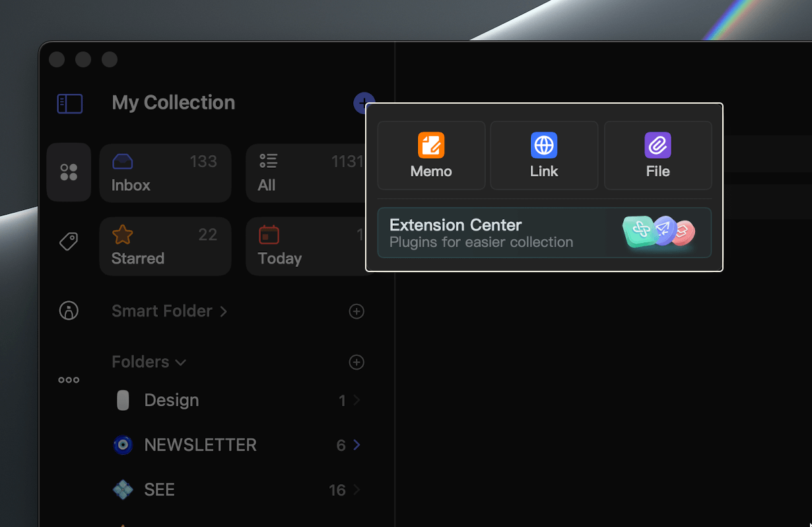
Task: Click the Today calendar icon
Action: pos(269,234)
